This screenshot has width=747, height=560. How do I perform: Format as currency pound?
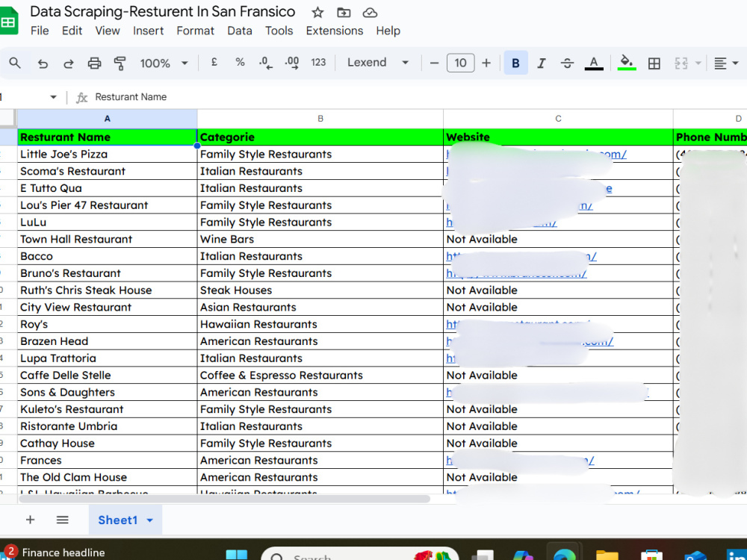coord(214,63)
